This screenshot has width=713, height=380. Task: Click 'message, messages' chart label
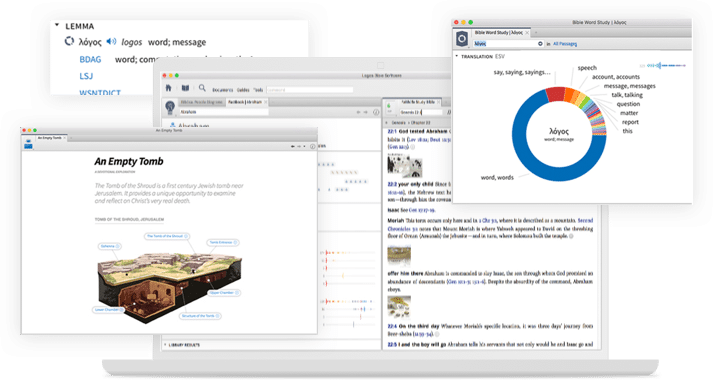630,86
